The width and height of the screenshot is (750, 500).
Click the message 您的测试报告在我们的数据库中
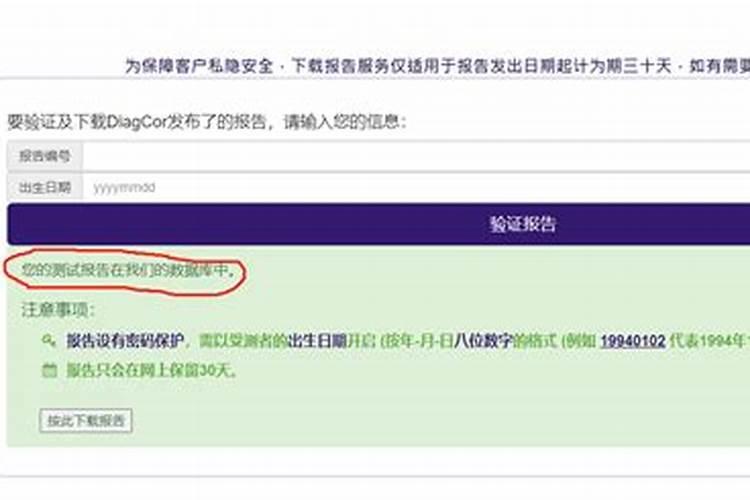point(129,271)
